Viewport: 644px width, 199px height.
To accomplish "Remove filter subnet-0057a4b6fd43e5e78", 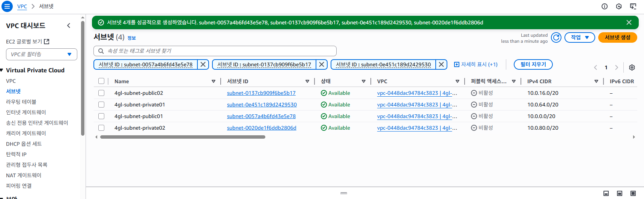I will pyautogui.click(x=203, y=64).
